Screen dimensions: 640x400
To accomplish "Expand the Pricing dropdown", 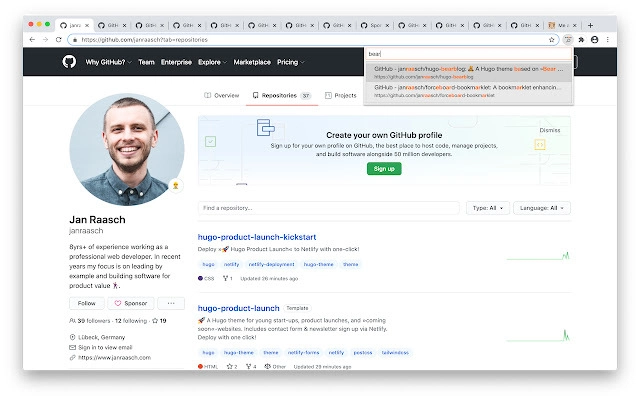I will pyautogui.click(x=291, y=62).
